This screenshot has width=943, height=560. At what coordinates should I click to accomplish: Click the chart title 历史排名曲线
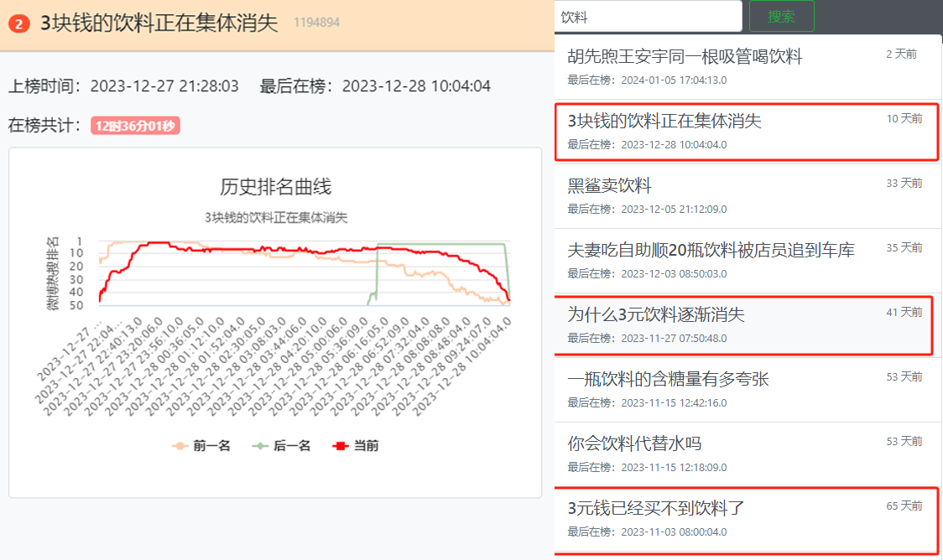pos(275,186)
